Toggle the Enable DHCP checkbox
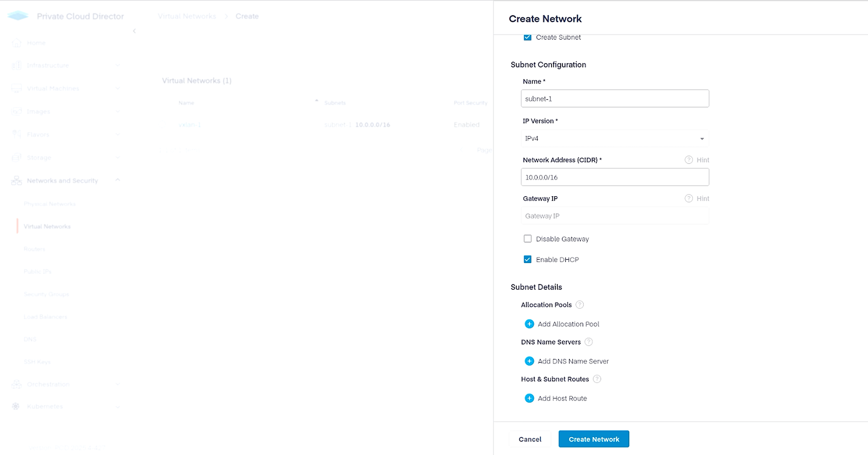Viewport: 868px width, 455px height. tap(527, 259)
